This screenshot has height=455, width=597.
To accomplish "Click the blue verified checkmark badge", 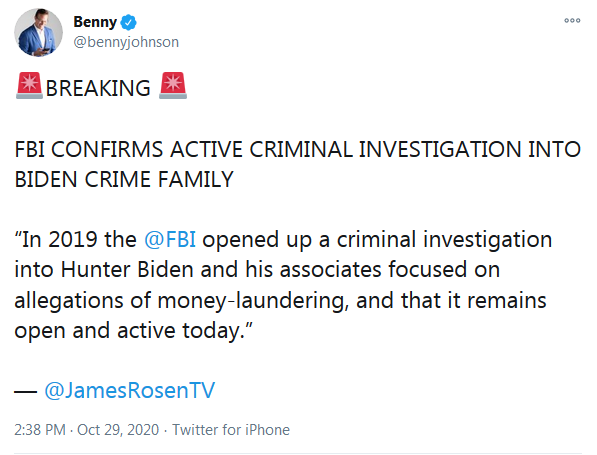I will coord(128,22).
